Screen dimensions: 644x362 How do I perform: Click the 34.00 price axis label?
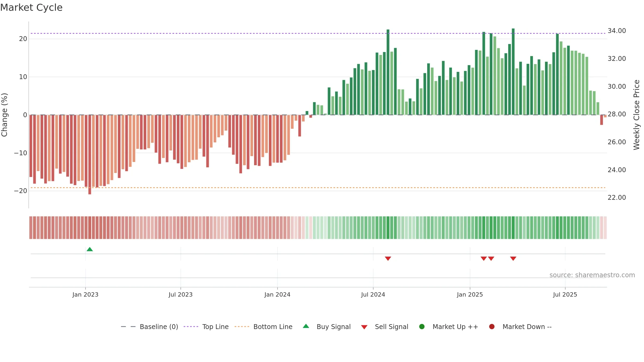pyautogui.click(x=617, y=31)
